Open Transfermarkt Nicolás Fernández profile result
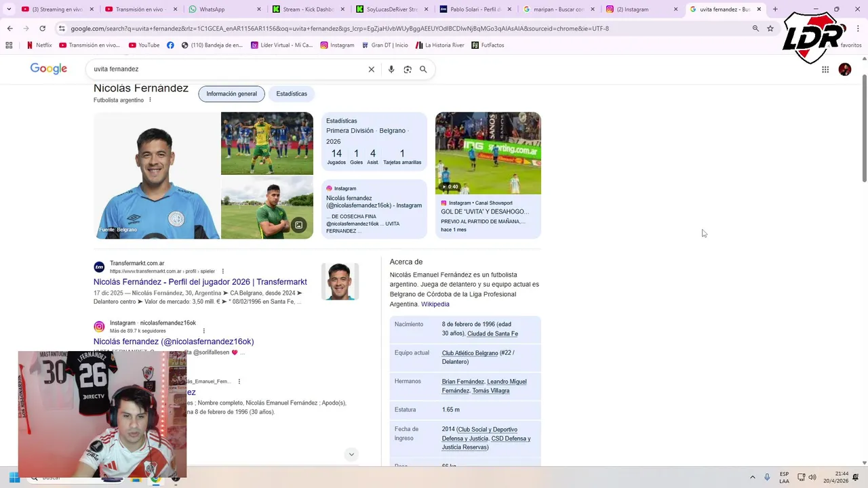The width and height of the screenshot is (868, 488). (200, 282)
